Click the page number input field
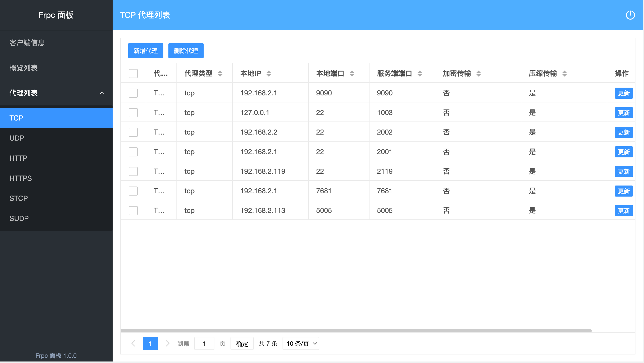 (204, 343)
